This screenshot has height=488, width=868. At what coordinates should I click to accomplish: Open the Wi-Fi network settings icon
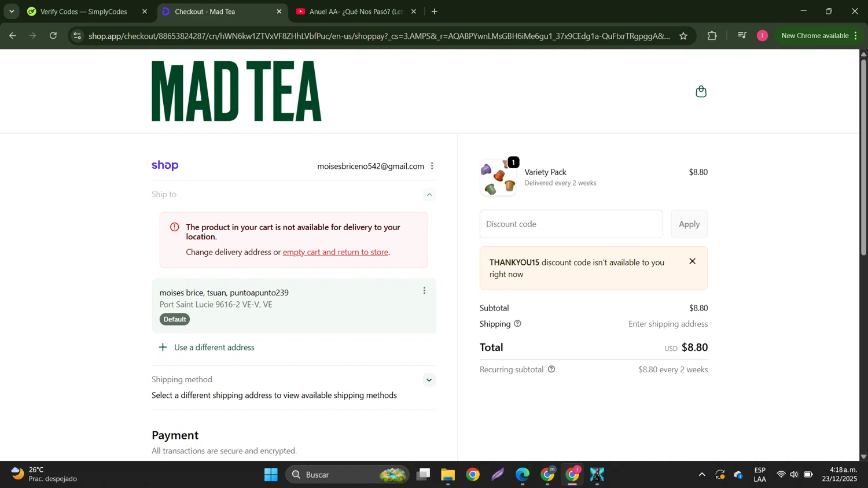(x=781, y=475)
